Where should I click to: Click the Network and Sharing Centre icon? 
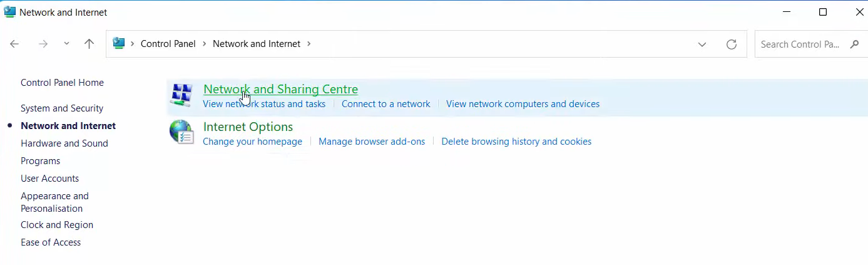[181, 95]
